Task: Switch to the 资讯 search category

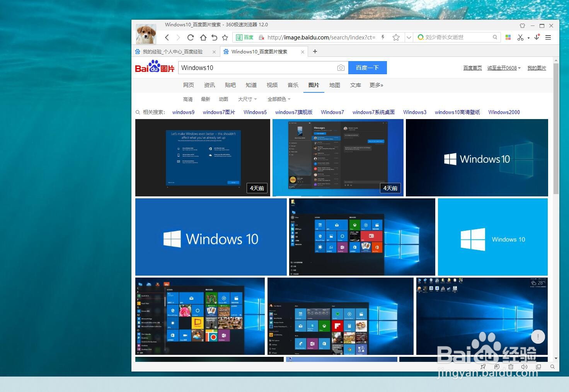Action: [210, 85]
